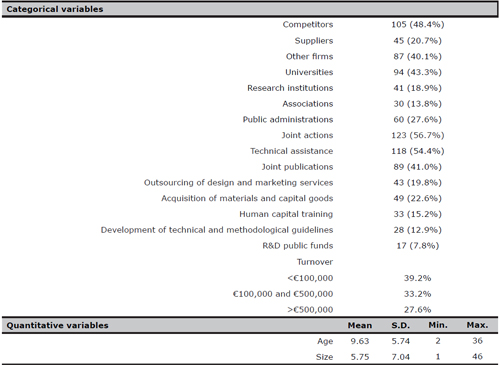Select the 'Universities' row label

(309, 72)
